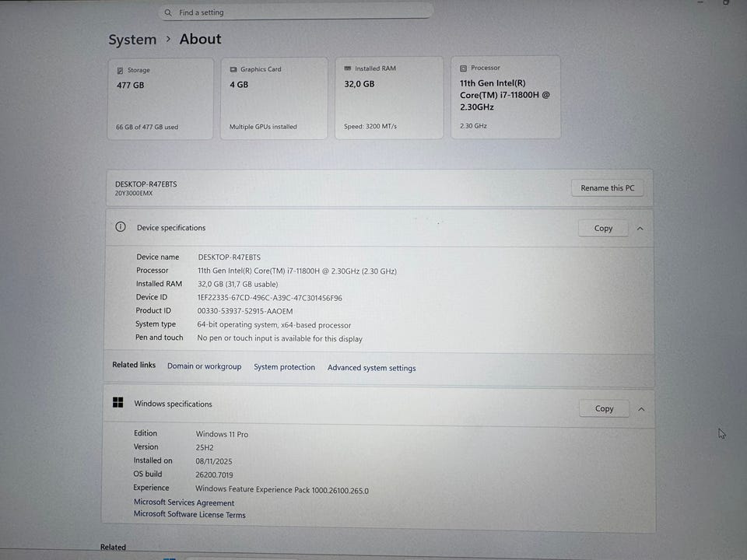Click Rename this PC button

[608, 188]
